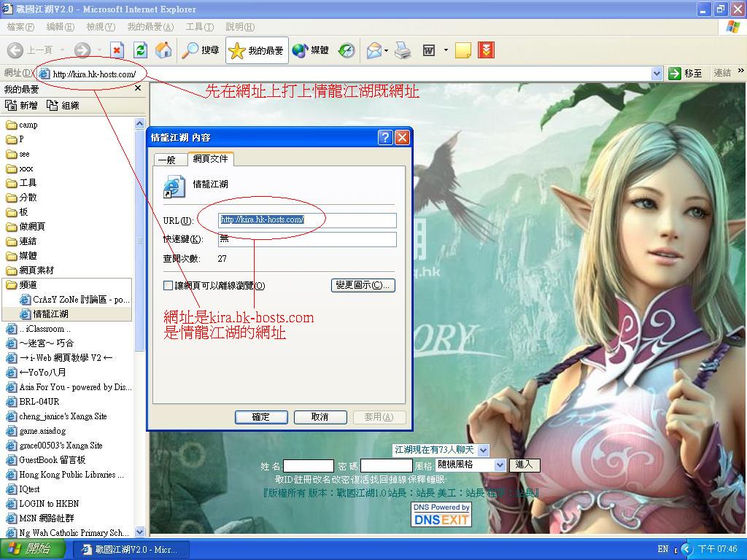Click the 進入 login button
747x560 pixels.
524,464
